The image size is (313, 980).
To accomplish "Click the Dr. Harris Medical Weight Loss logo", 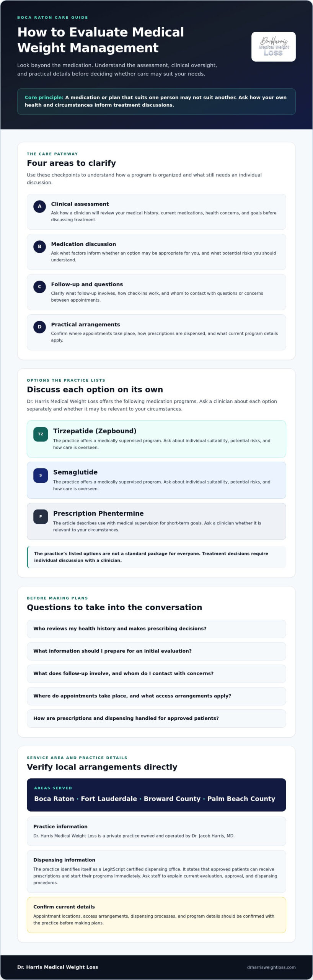I will point(273,47).
